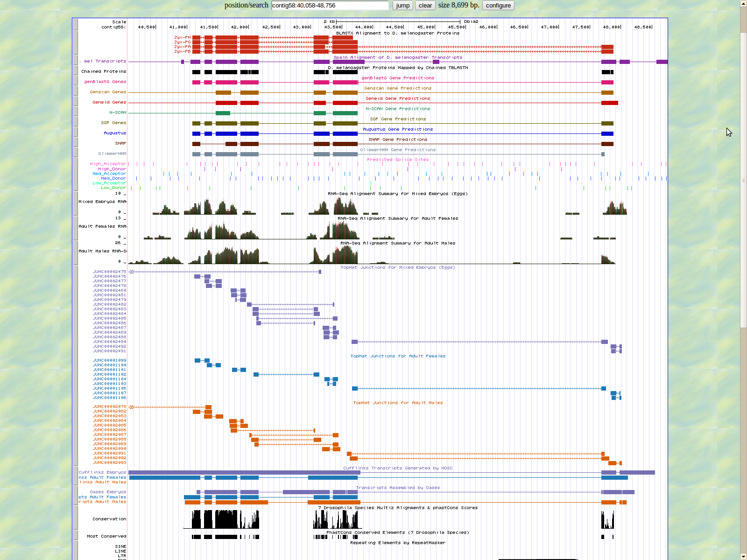Open the Augustus track label

tap(115, 133)
